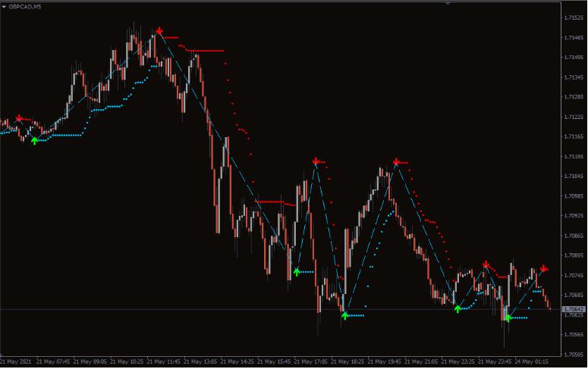Click the 1.70865 price scale label
Image resolution: width=588 pixels, height=369 pixels.
pyautogui.click(x=574, y=236)
